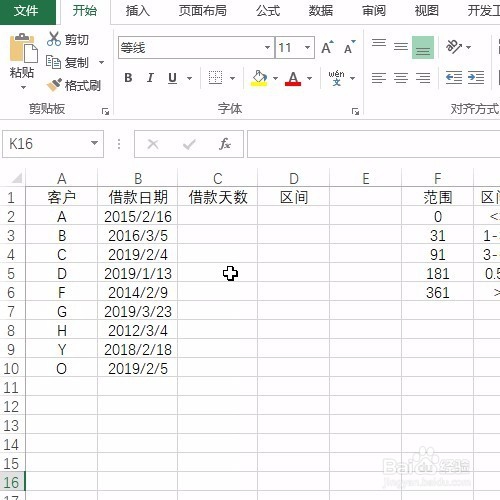Click the formula bar cancel X icon

point(153,144)
